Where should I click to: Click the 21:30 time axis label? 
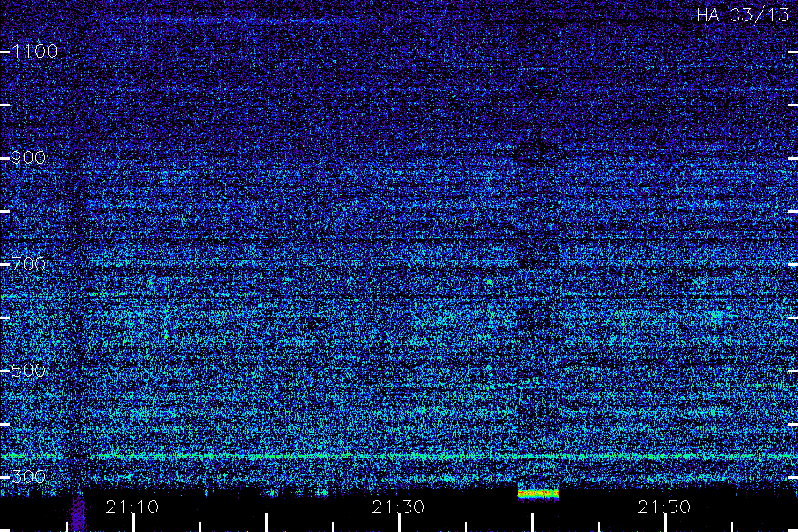(x=398, y=507)
